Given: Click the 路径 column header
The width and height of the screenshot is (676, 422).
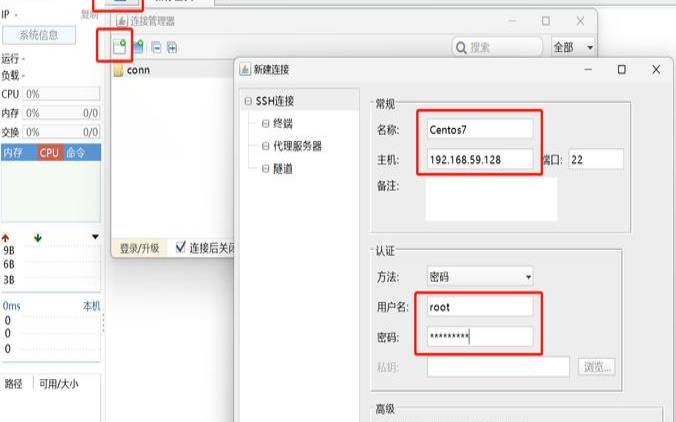Looking at the screenshot, I should pos(13,384).
